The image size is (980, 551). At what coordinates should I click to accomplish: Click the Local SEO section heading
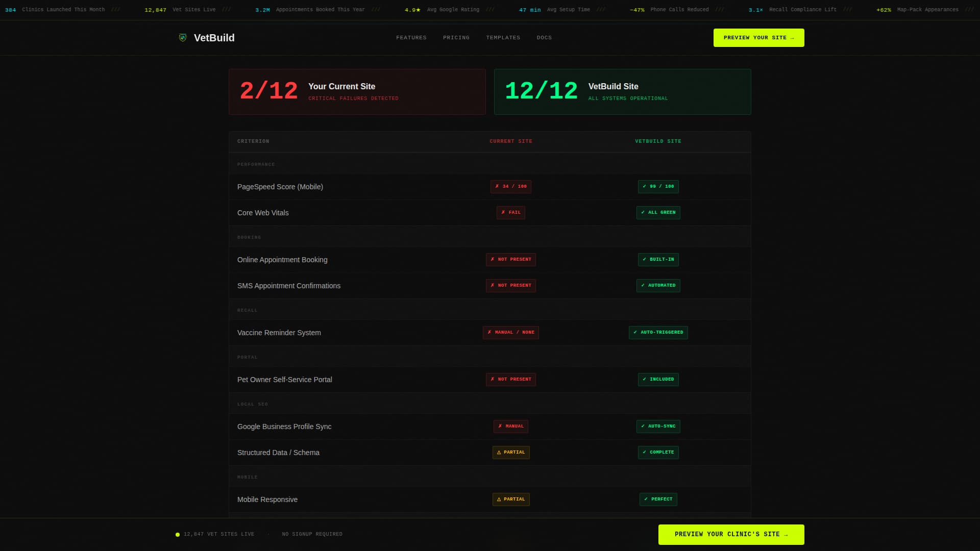[253, 404]
